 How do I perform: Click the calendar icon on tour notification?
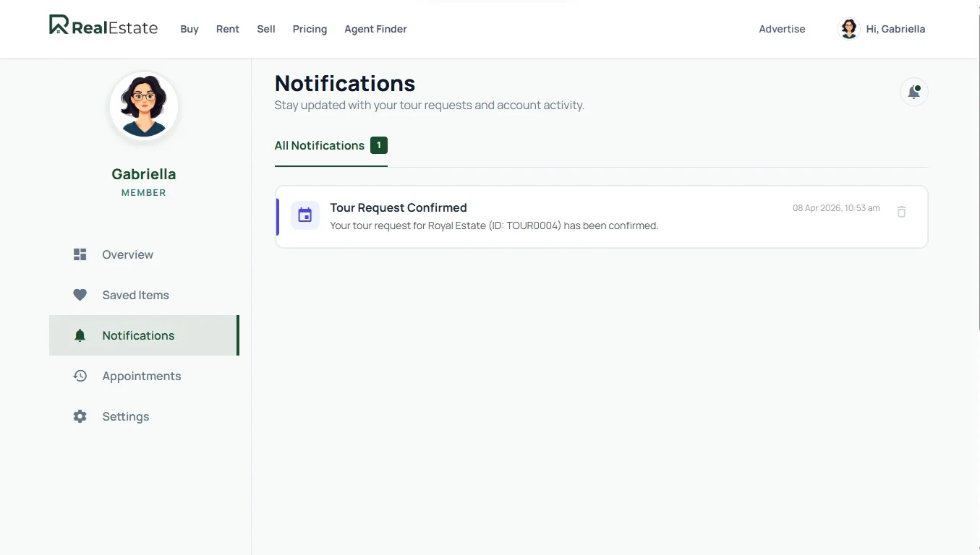point(305,215)
